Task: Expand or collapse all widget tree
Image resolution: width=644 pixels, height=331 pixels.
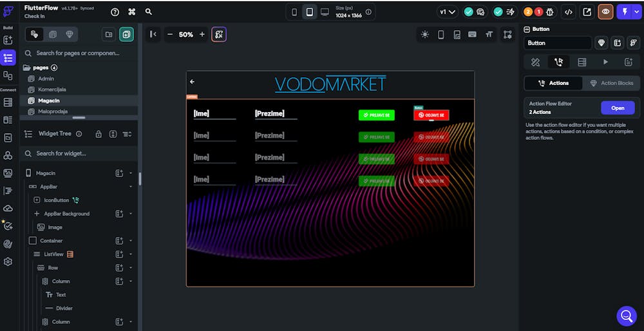Action: pos(113,134)
